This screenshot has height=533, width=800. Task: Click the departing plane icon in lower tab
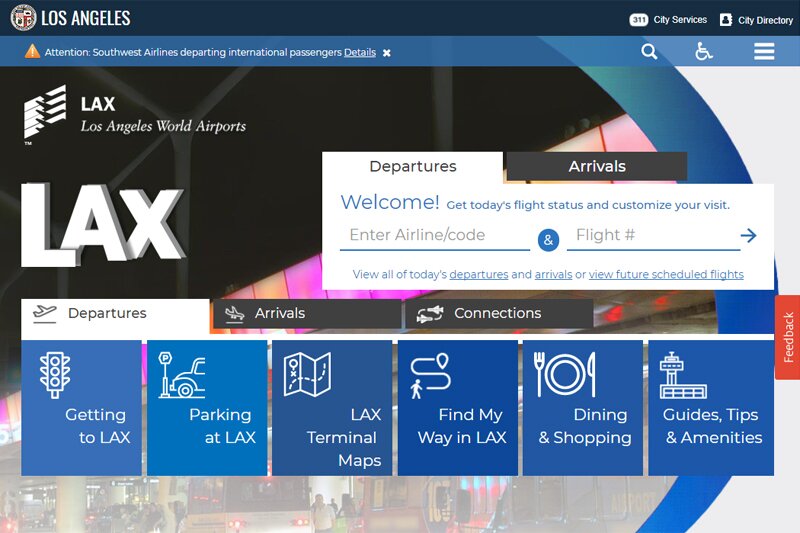[x=44, y=313]
